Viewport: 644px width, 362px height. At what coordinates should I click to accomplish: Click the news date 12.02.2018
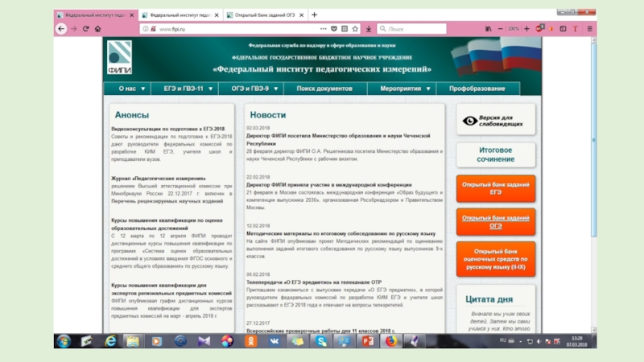258,226
